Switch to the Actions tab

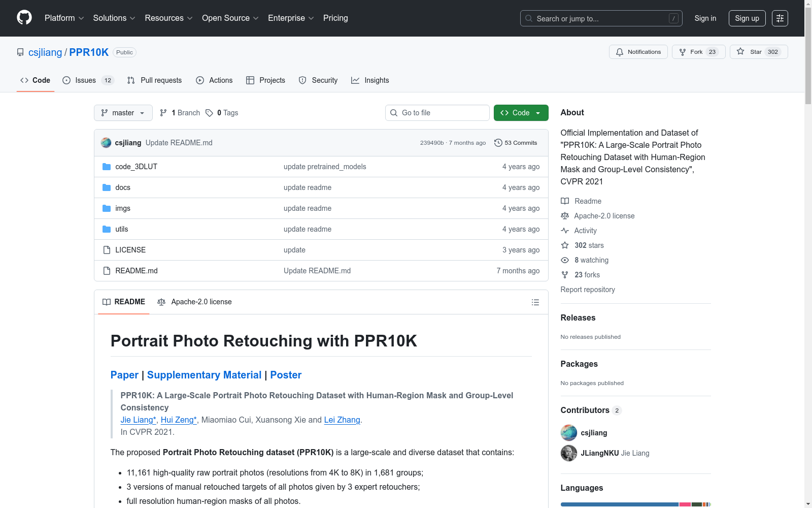[214, 80]
